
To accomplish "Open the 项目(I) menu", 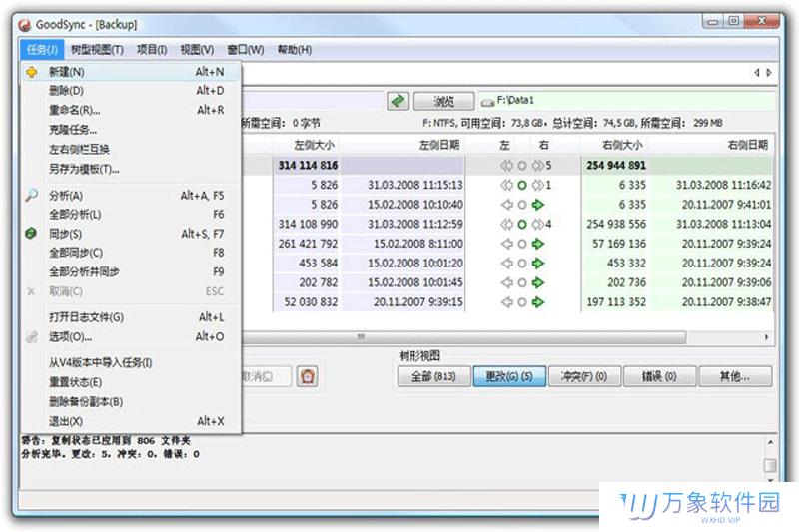I will click(x=152, y=50).
